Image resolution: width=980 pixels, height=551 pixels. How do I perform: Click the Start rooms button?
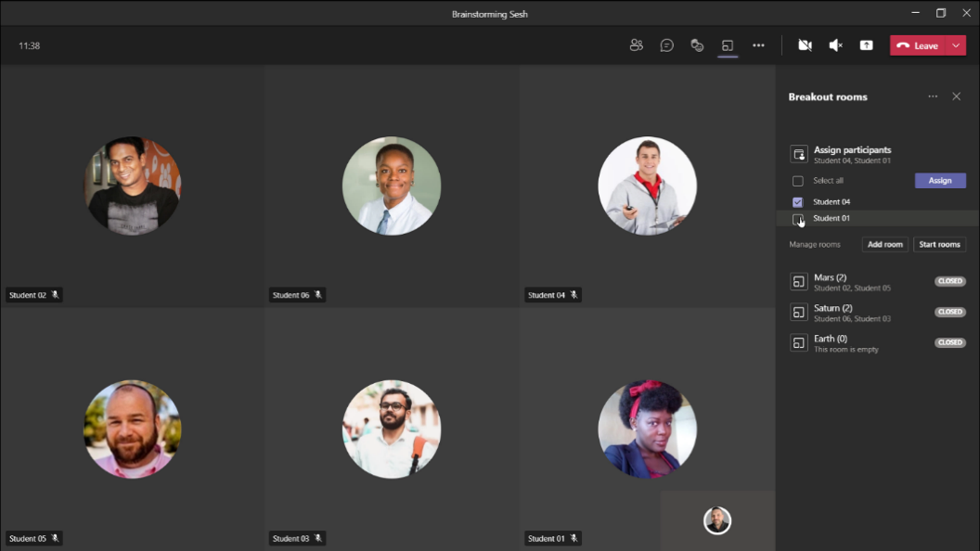(938, 244)
